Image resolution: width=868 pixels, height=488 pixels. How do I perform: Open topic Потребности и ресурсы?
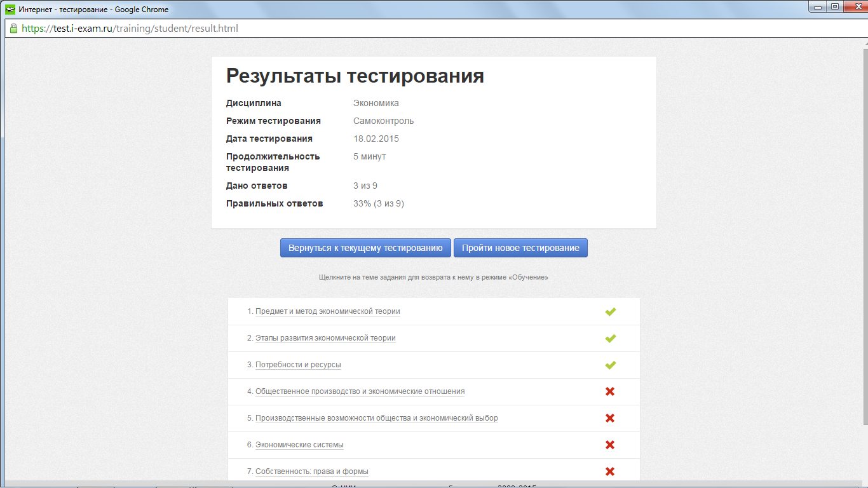[x=298, y=365]
